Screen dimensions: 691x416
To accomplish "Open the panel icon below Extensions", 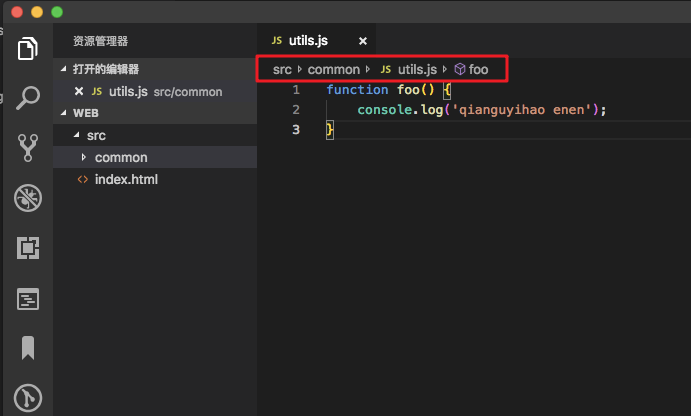I will pyautogui.click(x=27, y=298).
